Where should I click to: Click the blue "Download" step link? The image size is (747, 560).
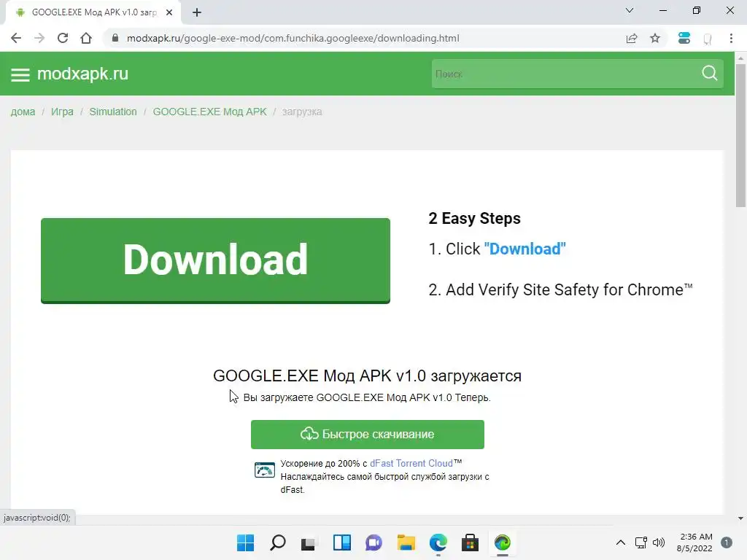point(525,249)
